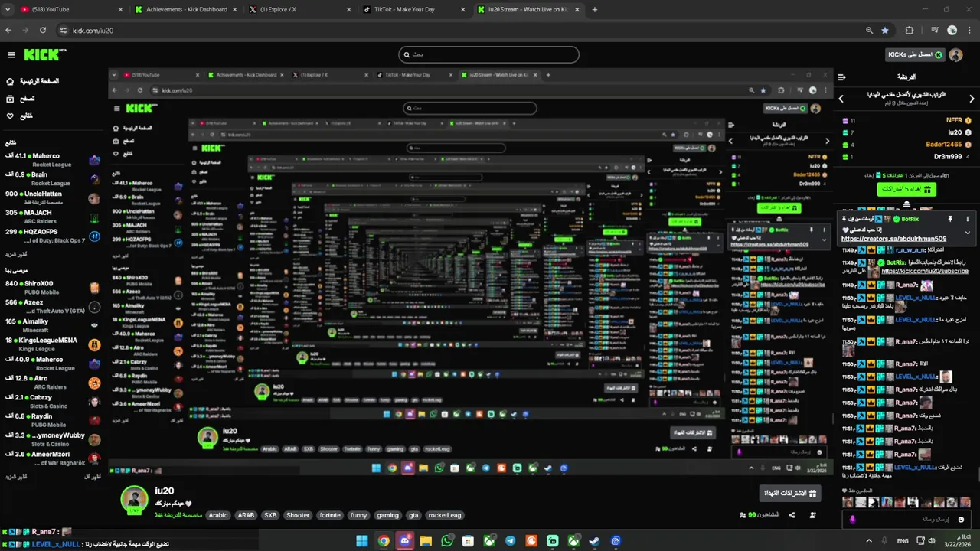
Task: Click the chat message input
Action: pos(906,520)
